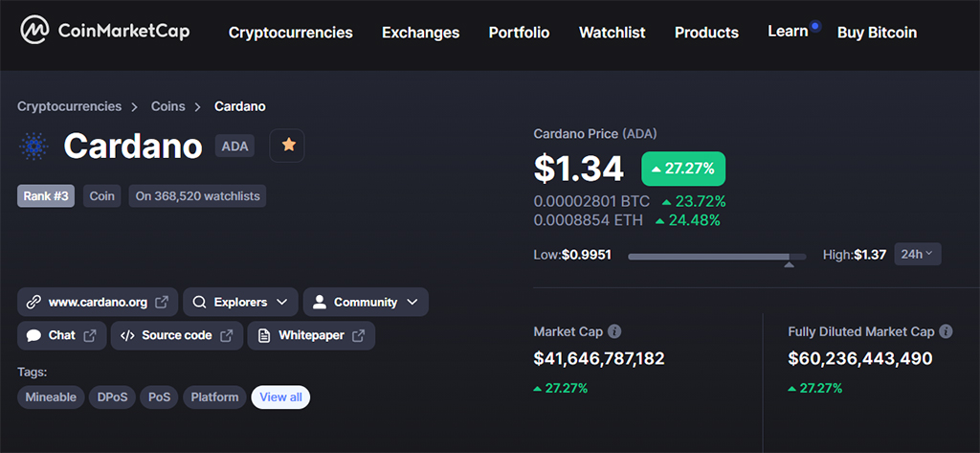Expand the Community dropdown
The height and width of the screenshot is (453, 980).
point(366,303)
